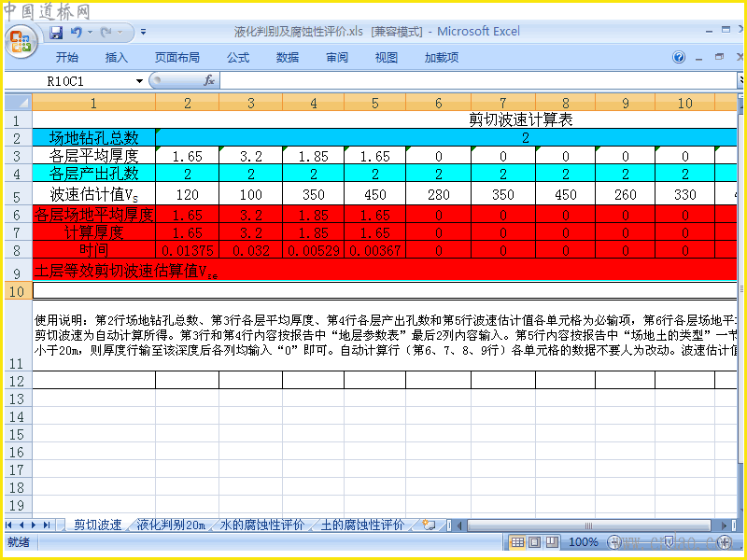Go to the first sheet navigation arrow

point(9,525)
